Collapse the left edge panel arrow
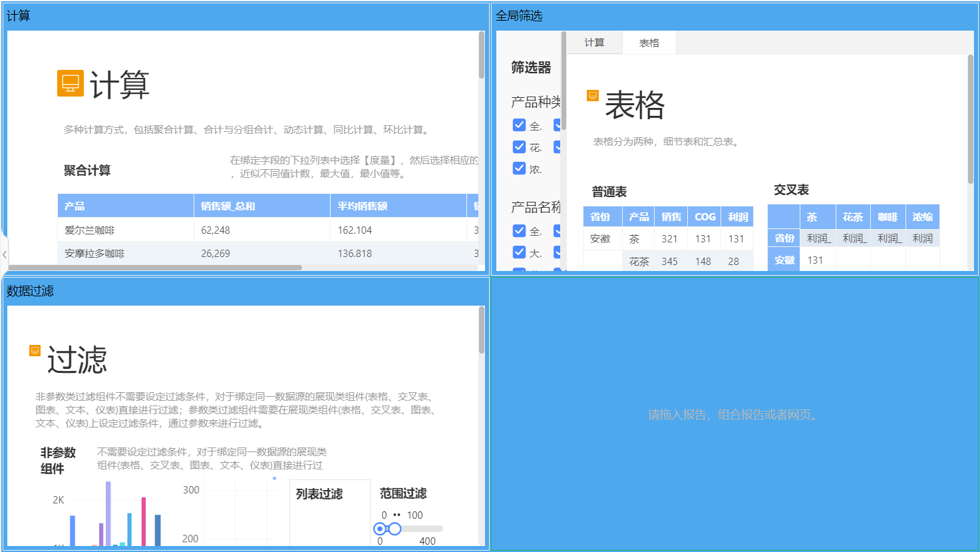The image size is (980, 552). [x=5, y=254]
